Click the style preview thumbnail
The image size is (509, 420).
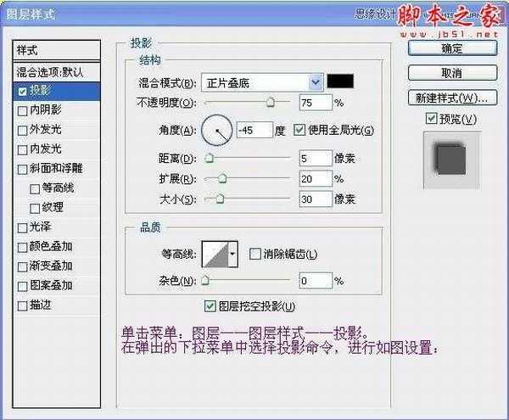[450, 158]
